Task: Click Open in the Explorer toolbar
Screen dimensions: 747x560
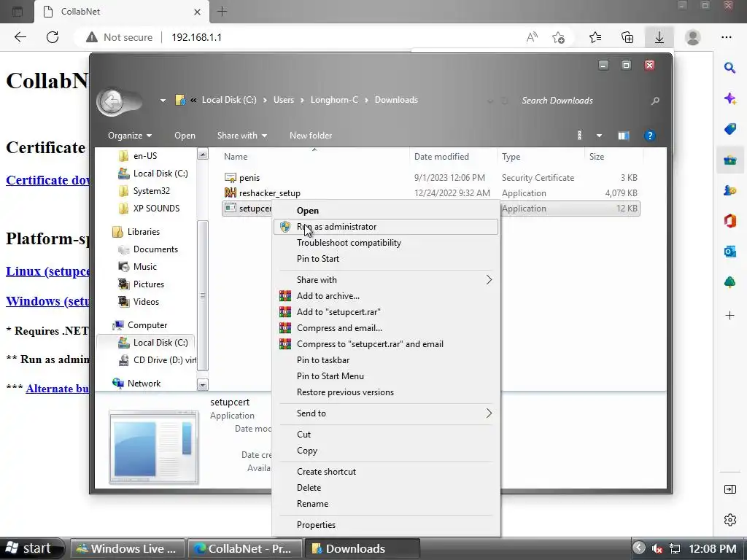Action: point(185,136)
